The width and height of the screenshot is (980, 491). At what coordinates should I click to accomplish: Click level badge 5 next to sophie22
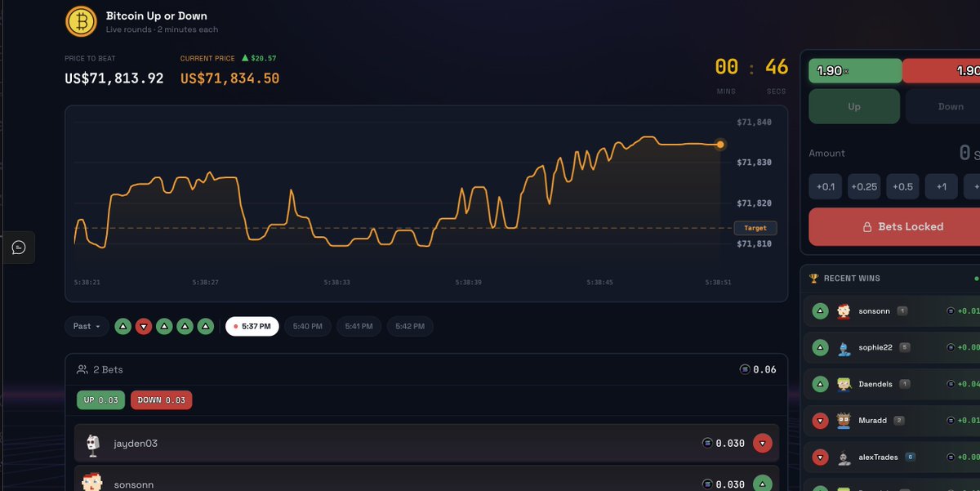[x=905, y=347]
